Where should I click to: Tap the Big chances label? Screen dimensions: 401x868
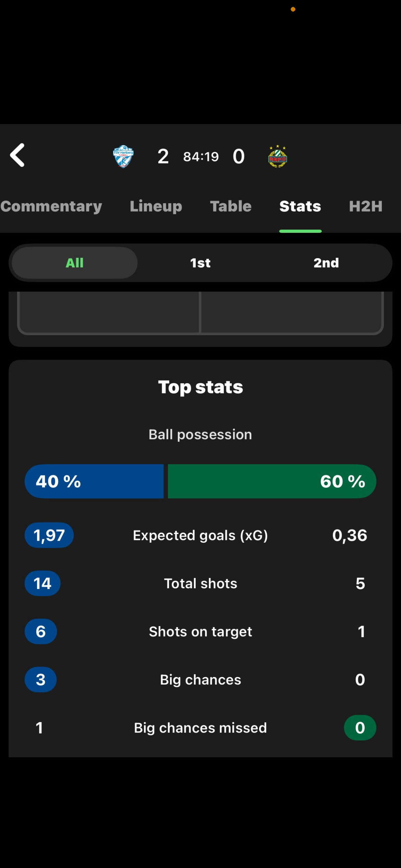(200, 680)
